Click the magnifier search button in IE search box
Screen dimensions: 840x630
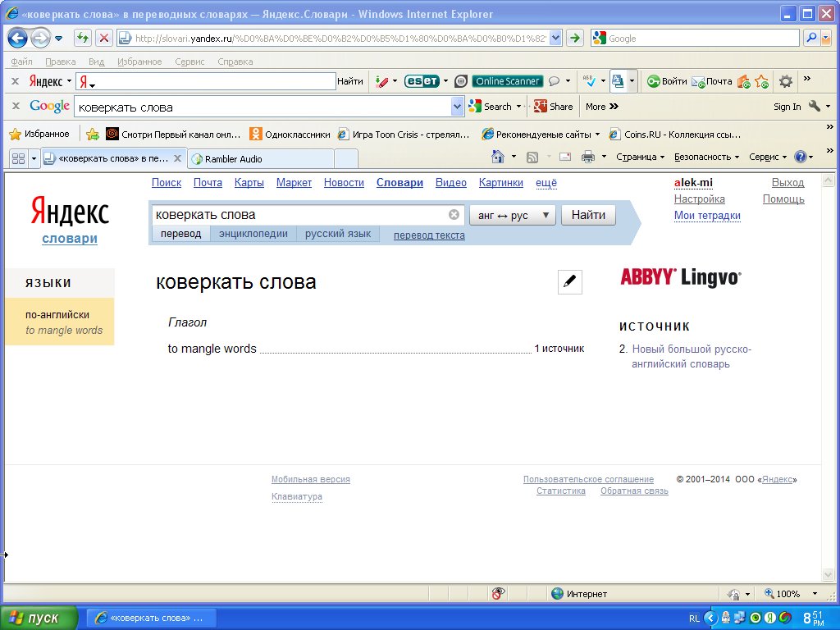point(811,38)
